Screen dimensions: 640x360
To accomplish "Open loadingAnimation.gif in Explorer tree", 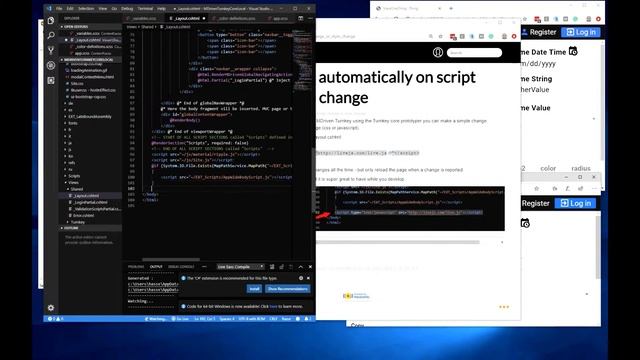I will (89, 70).
